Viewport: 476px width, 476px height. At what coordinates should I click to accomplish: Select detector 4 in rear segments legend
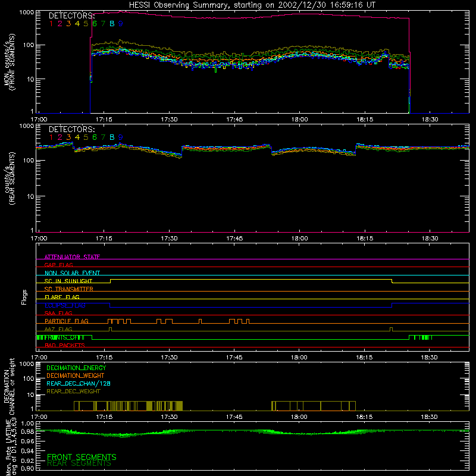point(77,137)
